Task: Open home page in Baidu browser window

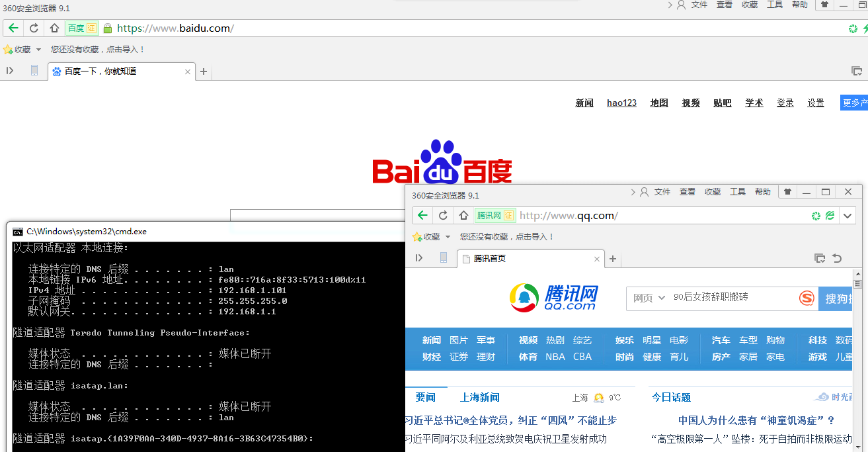Action: [55, 28]
